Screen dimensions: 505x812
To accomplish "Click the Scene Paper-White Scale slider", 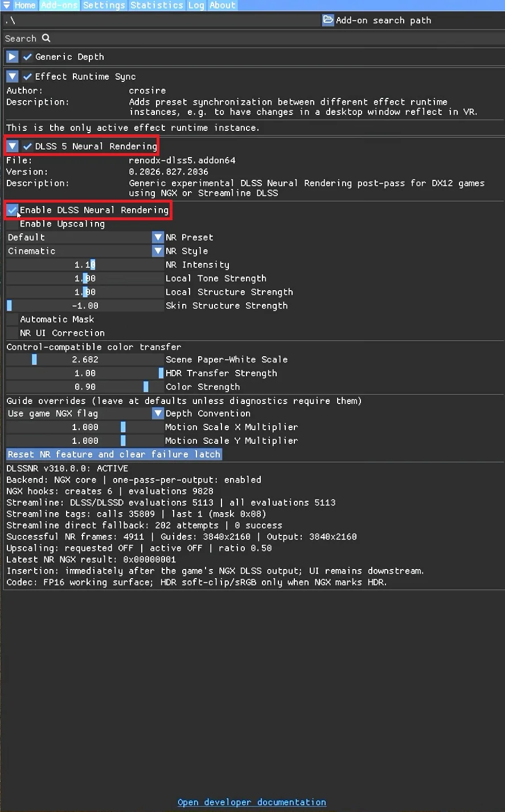I will coord(85,360).
